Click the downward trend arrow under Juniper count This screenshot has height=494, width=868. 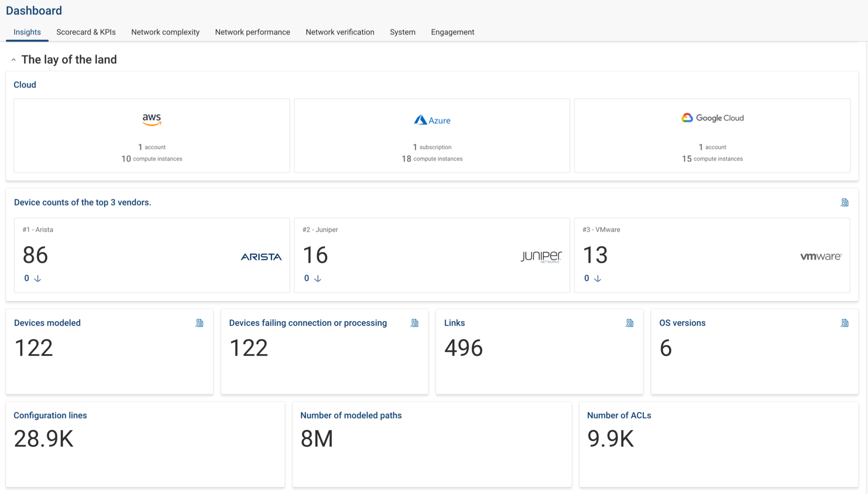point(319,278)
